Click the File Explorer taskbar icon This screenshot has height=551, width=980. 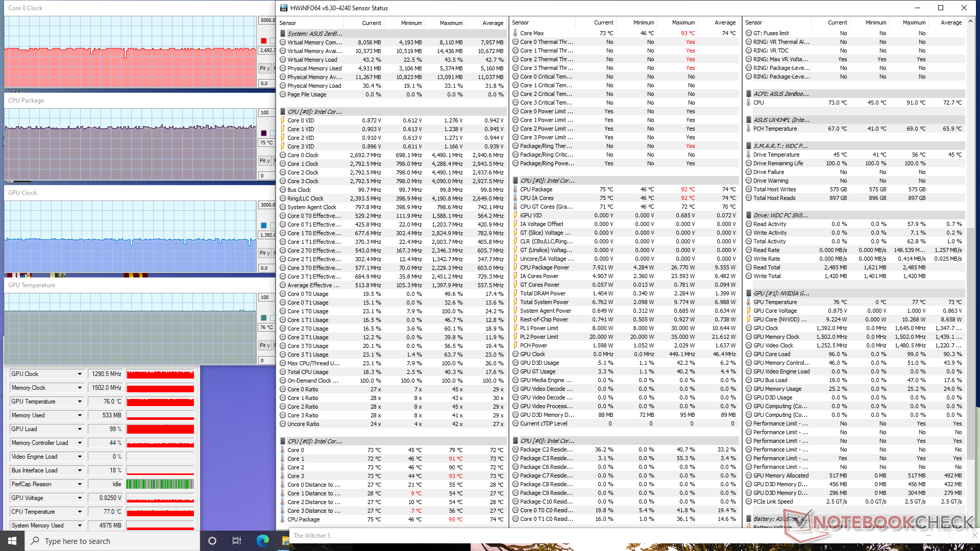click(x=285, y=541)
